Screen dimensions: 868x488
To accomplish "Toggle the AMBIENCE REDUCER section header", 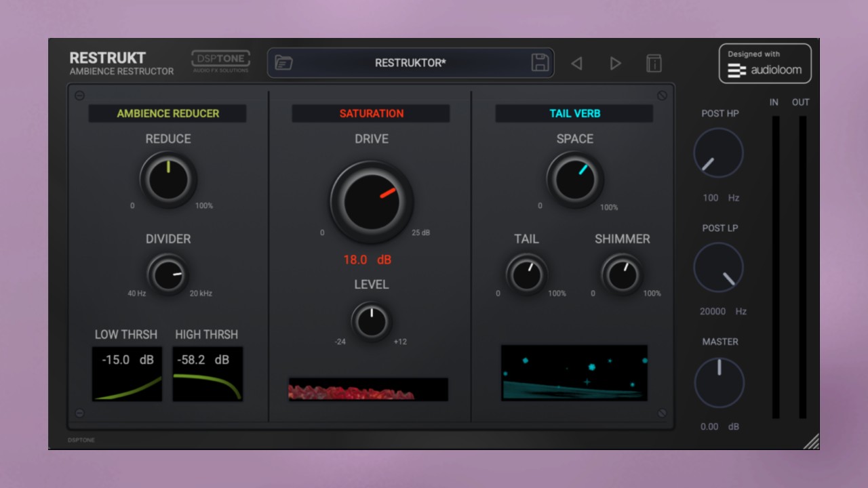I will coord(167,113).
